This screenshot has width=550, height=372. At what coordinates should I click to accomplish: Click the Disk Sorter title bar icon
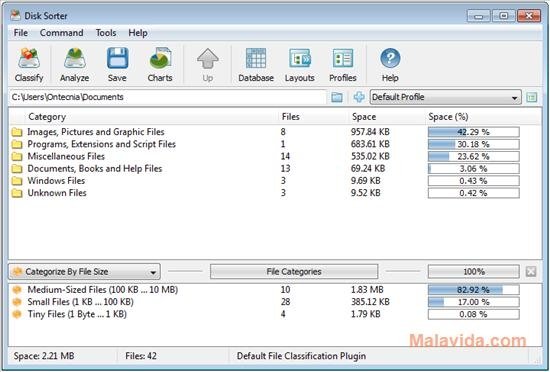[x=15, y=15]
